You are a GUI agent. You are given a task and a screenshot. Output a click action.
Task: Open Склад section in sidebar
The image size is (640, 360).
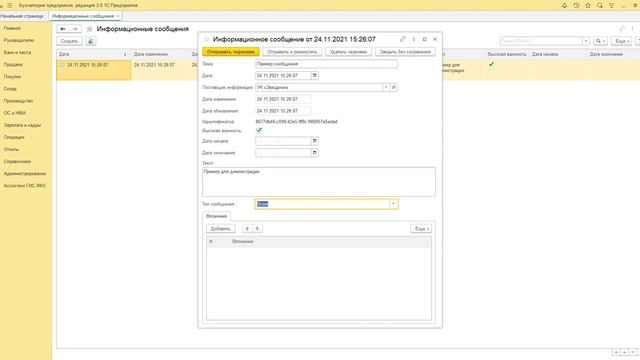coord(10,89)
